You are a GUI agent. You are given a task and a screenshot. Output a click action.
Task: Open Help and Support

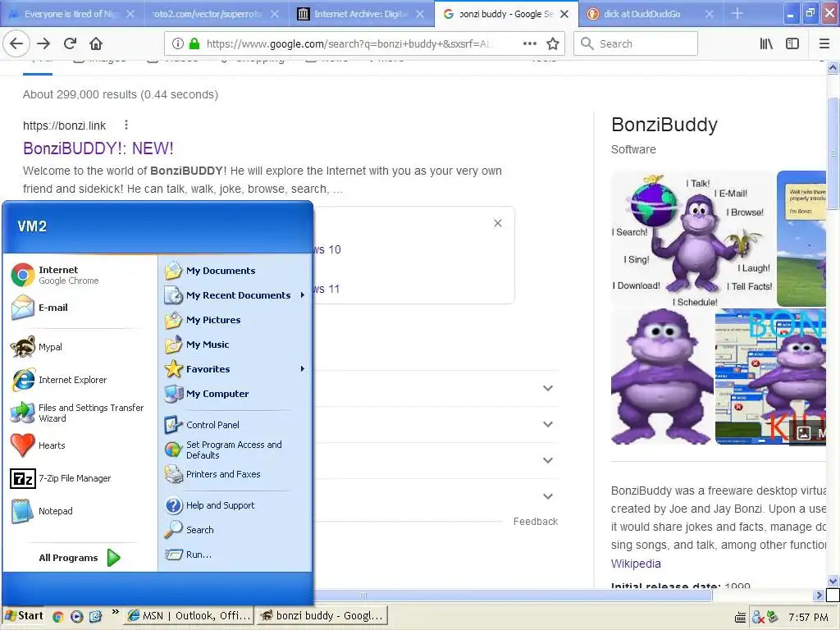point(210,505)
